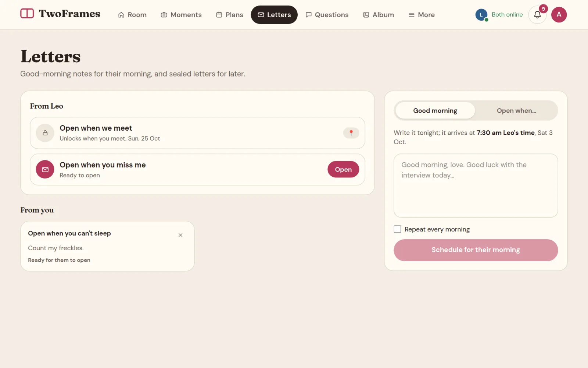
Task: Switch to the Good morning tab
Action: [435, 111]
